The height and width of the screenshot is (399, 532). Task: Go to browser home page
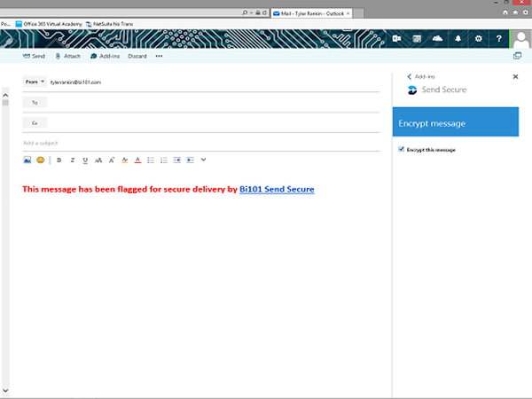click(x=505, y=12)
